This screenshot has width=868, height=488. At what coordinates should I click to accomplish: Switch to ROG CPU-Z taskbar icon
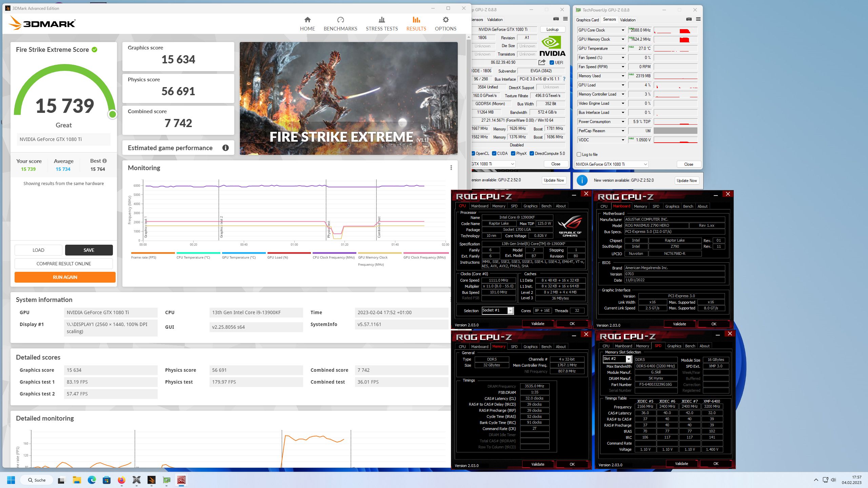click(x=181, y=480)
